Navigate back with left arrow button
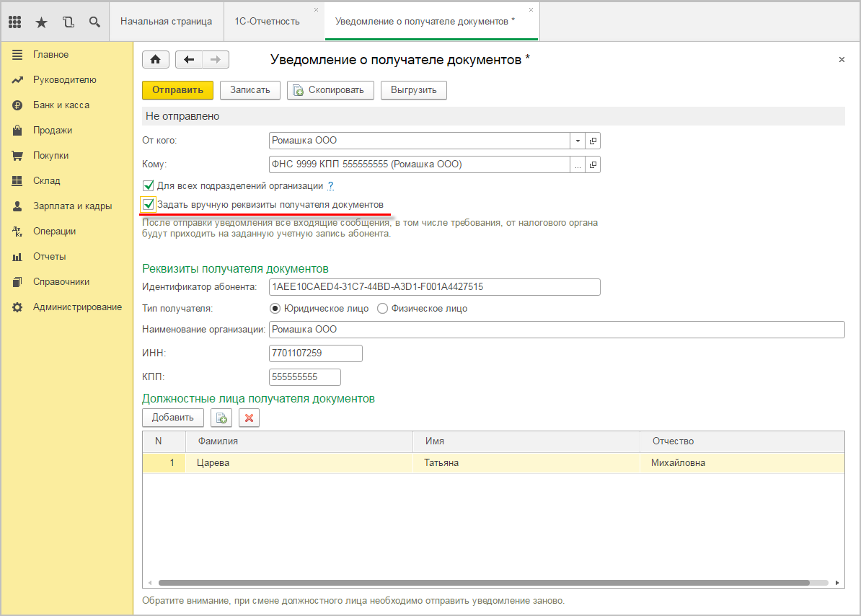Viewport: 861px width, 616px height. coord(189,59)
